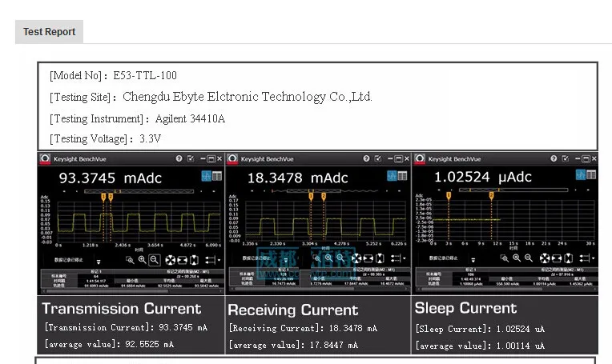Click the average value 1.00114 uA text
This screenshot has width=612, height=364.
(480, 346)
